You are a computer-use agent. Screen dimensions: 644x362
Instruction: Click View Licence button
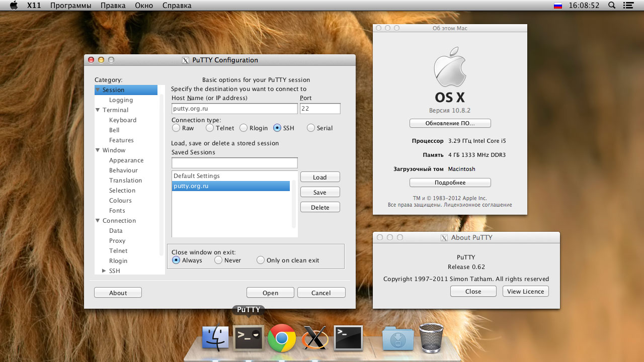[x=525, y=291]
